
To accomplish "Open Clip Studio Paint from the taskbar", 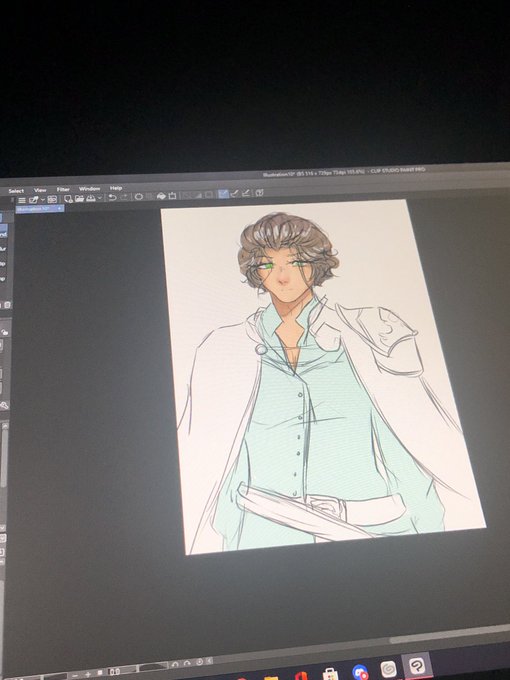I will (417, 665).
